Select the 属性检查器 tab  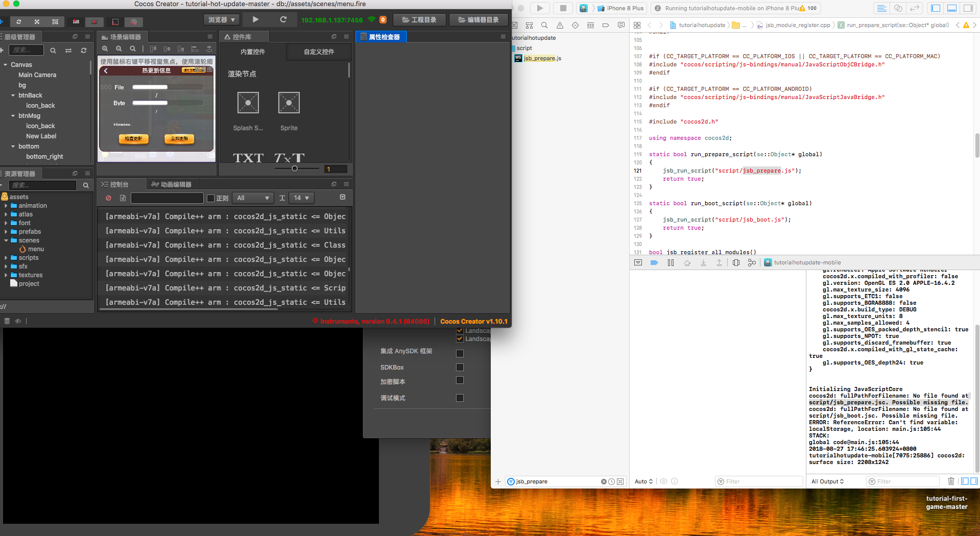pos(380,37)
